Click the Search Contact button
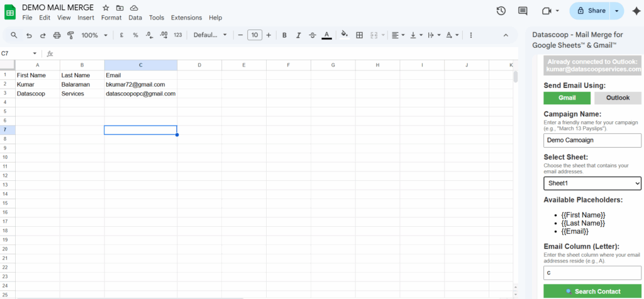Viewport: 644px width, 299px height. 592,291
